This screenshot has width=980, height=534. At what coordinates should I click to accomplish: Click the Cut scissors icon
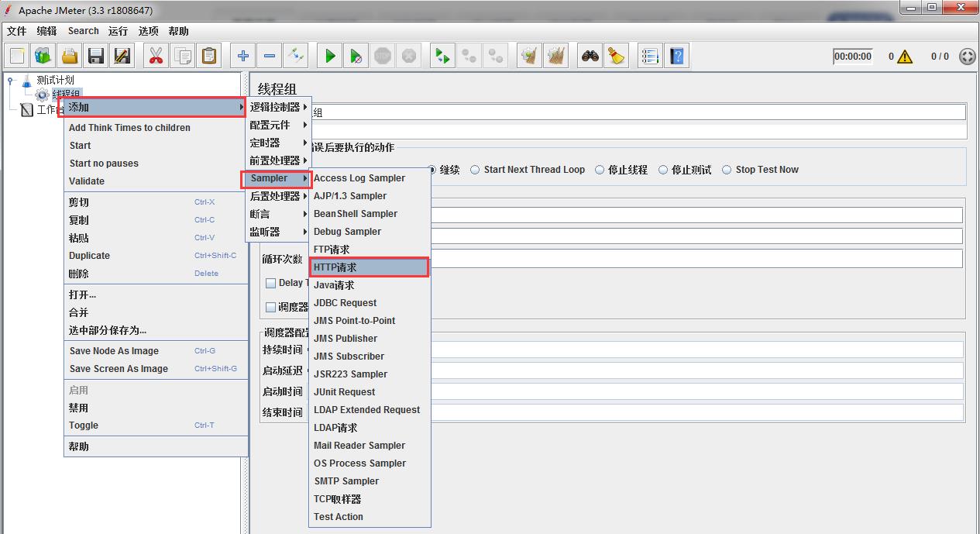click(x=156, y=56)
